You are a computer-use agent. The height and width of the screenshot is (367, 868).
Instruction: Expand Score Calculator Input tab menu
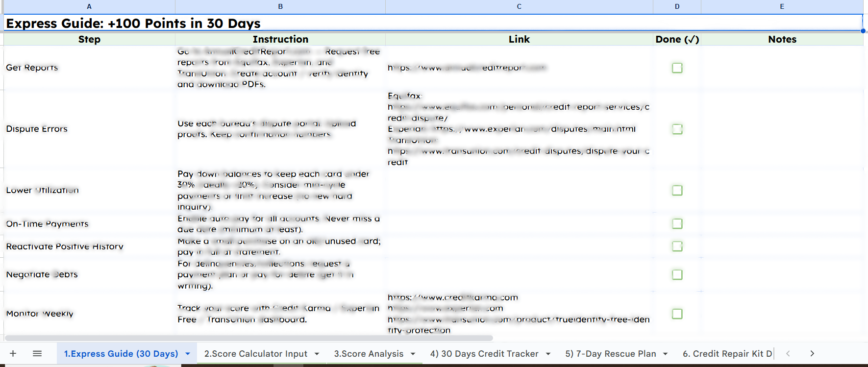(317, 354)
